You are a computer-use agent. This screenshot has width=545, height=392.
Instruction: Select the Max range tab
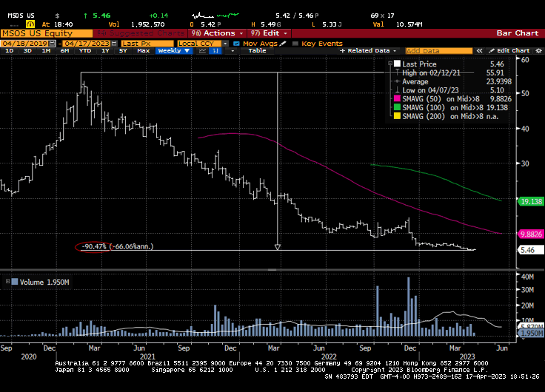pyautogui.click(x=143, y=51)
